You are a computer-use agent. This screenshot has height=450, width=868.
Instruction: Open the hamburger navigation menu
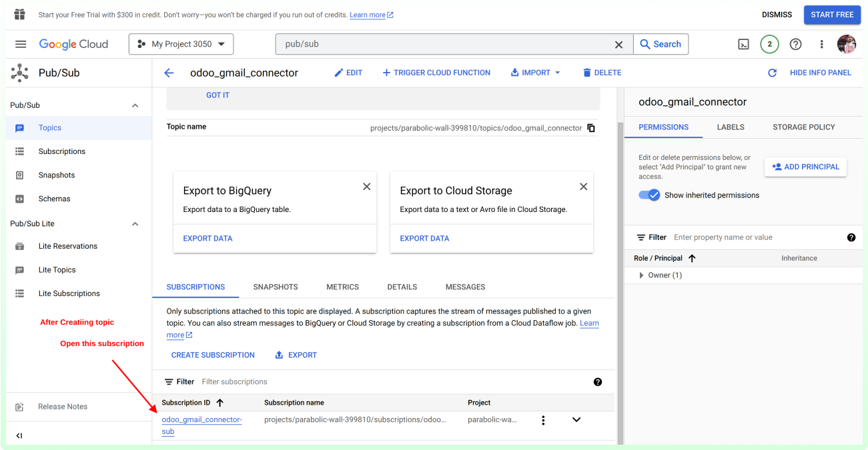pos(21,44)
